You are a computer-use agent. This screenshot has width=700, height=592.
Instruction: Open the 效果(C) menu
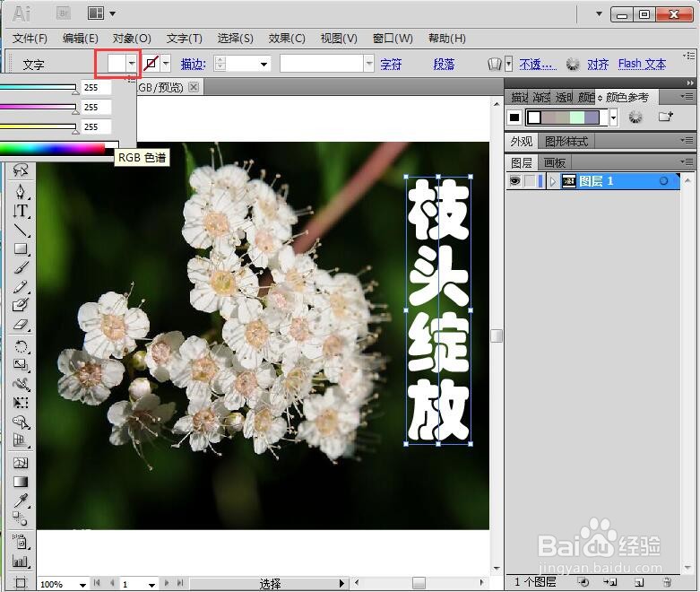287,39
